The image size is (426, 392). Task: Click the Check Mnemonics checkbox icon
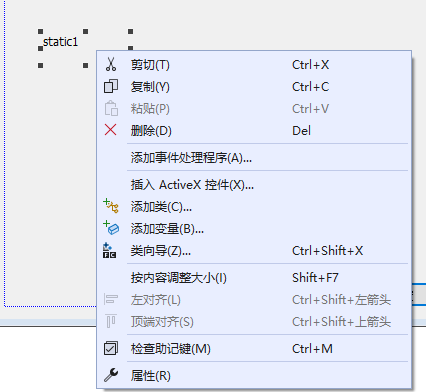point(111,348)
